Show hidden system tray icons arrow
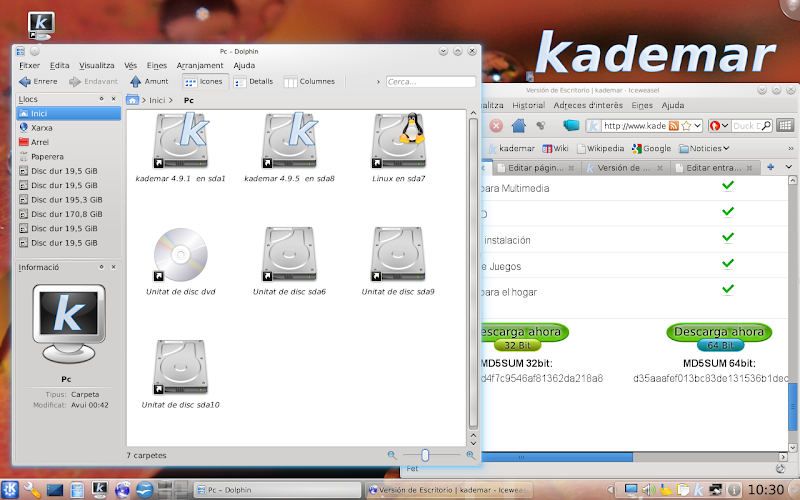800x500 pixels. 609,490
